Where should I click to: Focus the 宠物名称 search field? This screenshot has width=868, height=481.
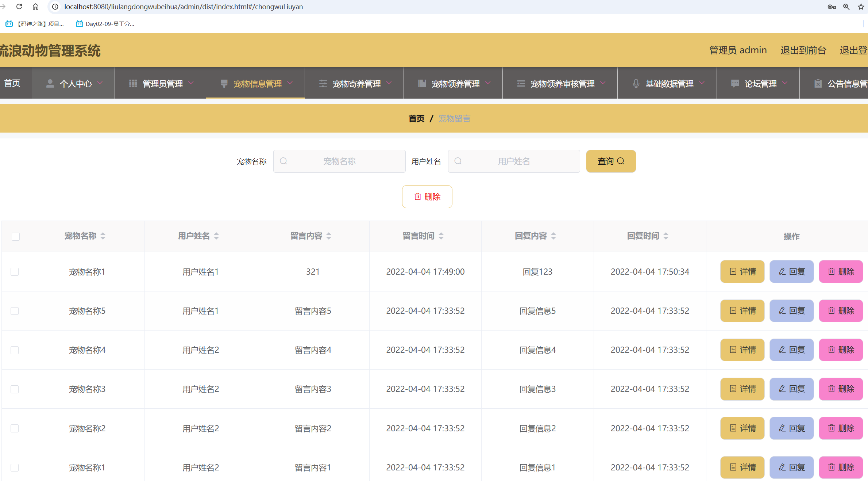[339, 161]
